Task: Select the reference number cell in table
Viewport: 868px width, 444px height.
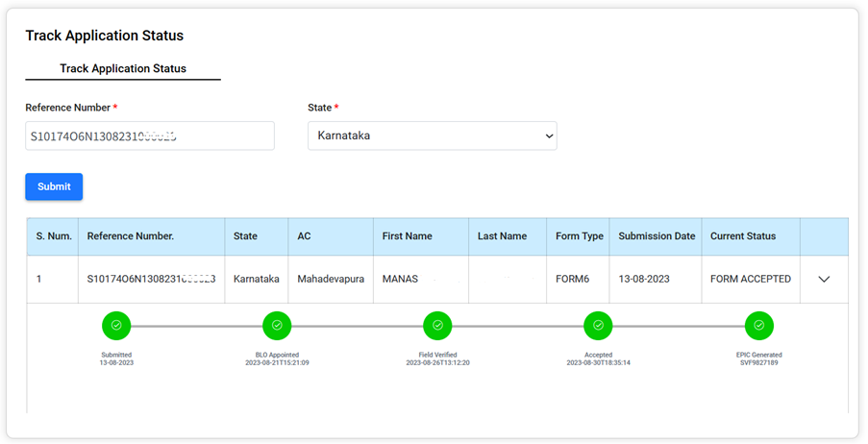Action: click(151, 280)
